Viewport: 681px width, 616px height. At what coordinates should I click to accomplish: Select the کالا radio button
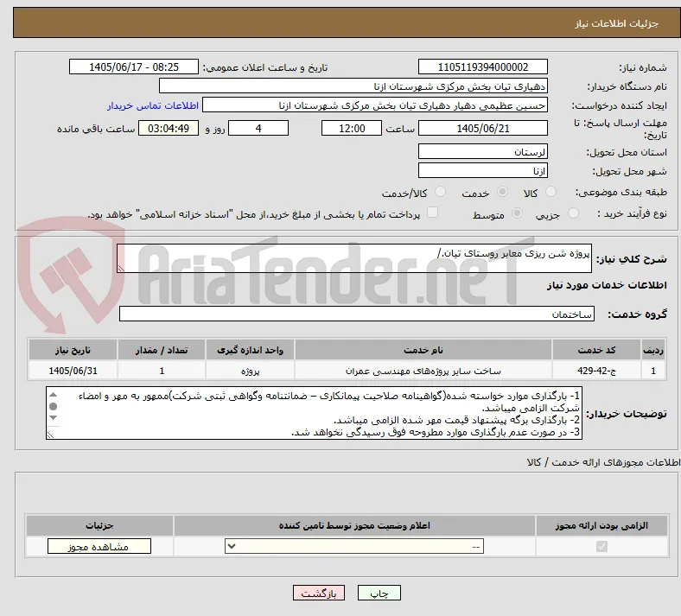click(x=551, y=192)
